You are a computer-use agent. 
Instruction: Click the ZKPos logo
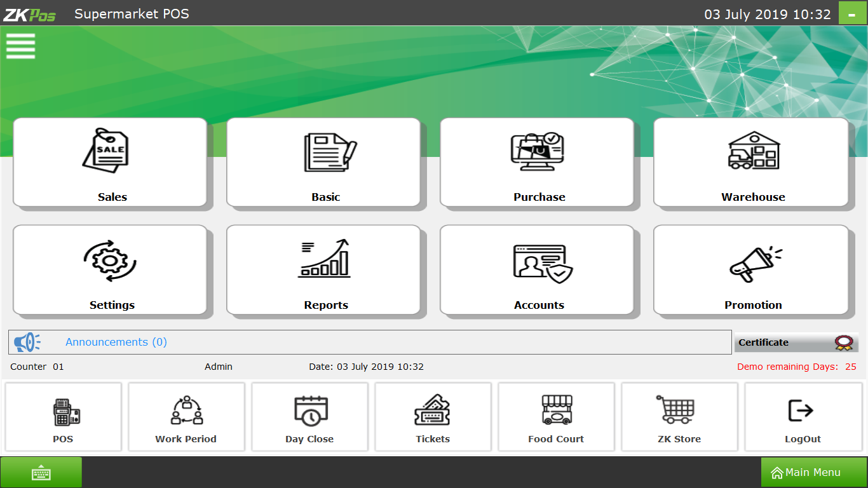pyautogui.click(x=30, y=14)
